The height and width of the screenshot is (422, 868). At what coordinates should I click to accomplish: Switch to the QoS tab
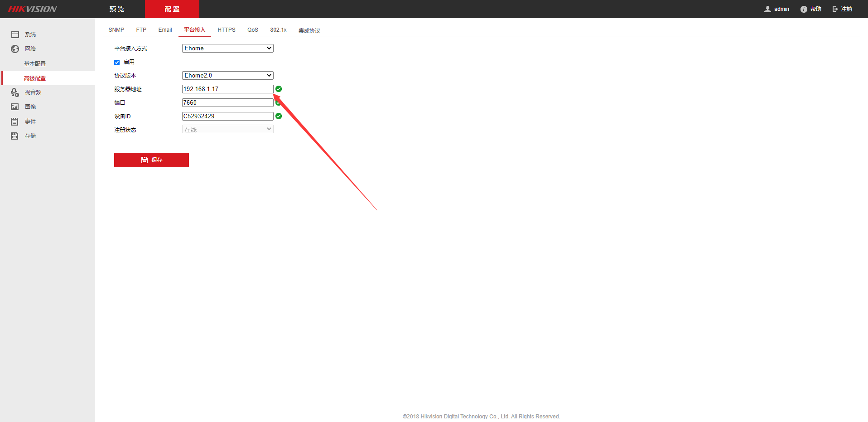pyautogui.click(x=253, y=30)
